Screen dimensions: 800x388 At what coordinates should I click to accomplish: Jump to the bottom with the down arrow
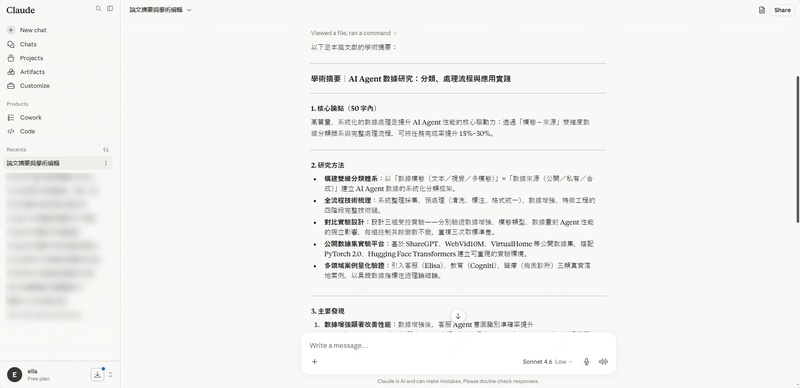(458, 316)
